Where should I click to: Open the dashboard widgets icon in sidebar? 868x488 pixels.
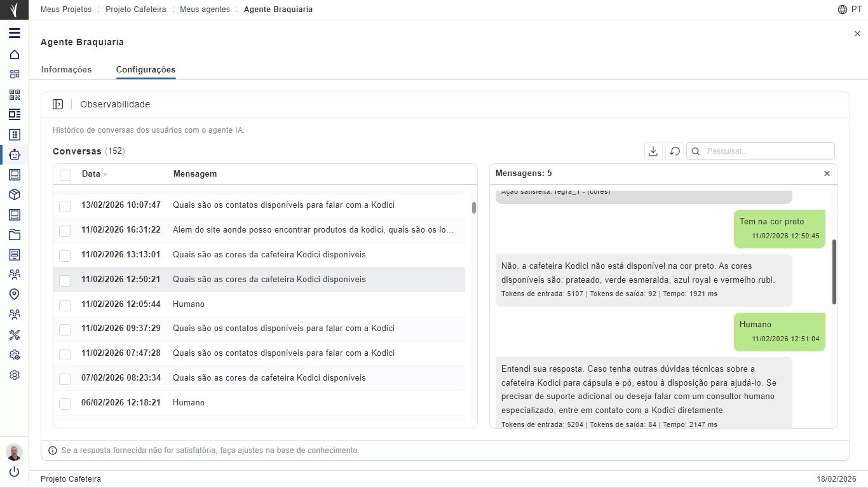pyautogui.click(x=15, y=74)
